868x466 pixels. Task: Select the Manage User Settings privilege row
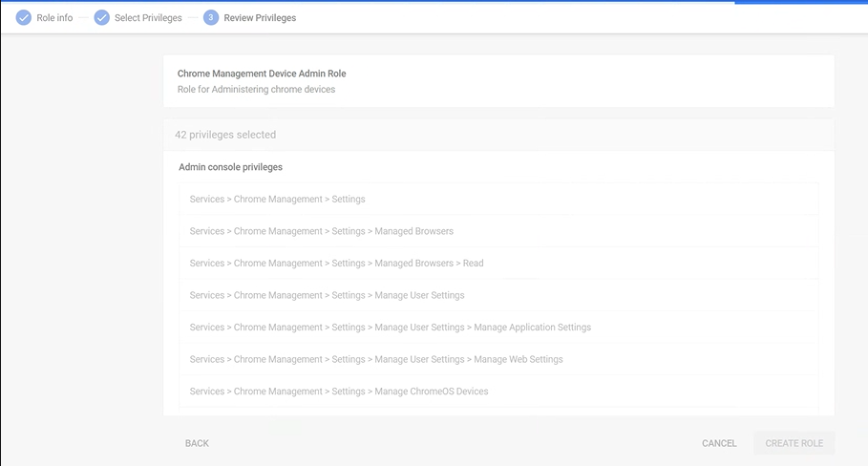(327, 295)
